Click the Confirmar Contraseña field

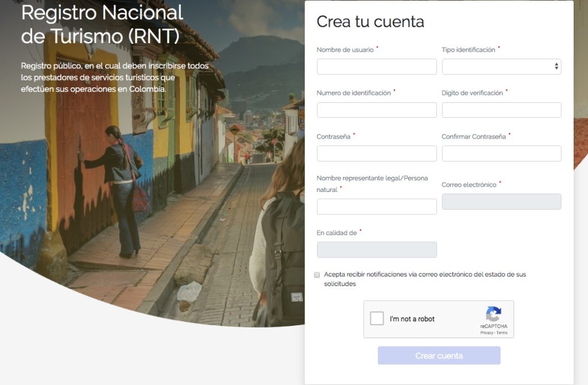tap(501, 153)
